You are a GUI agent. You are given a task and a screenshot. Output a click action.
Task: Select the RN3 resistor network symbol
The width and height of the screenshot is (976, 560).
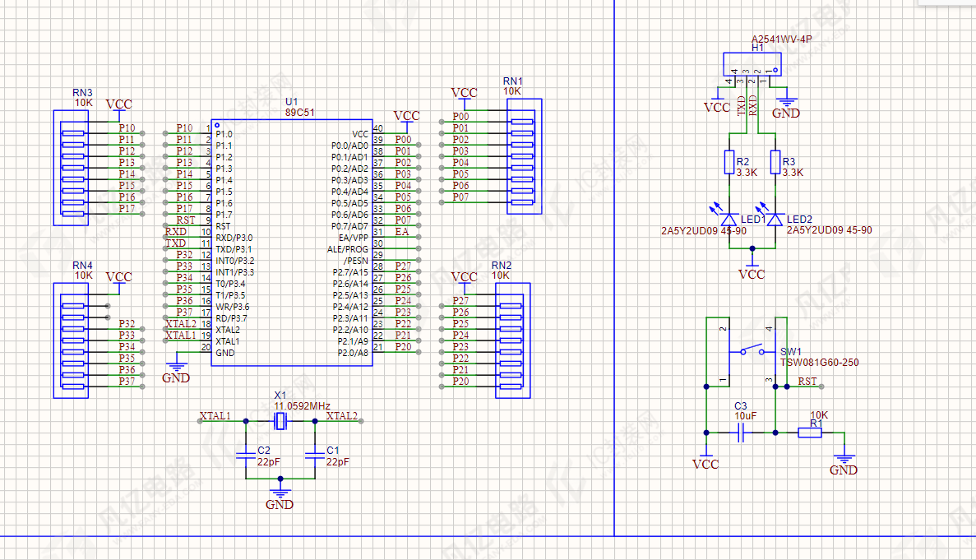tap(71, 168)
